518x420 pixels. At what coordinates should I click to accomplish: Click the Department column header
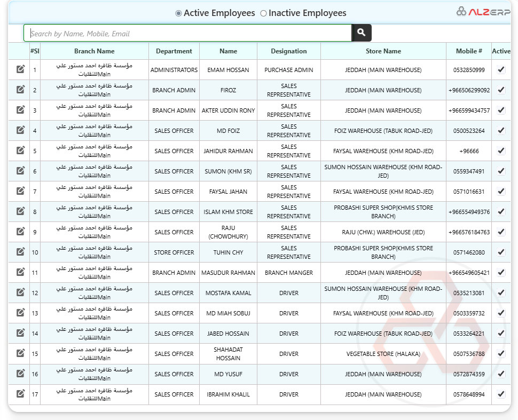(174, 51)
